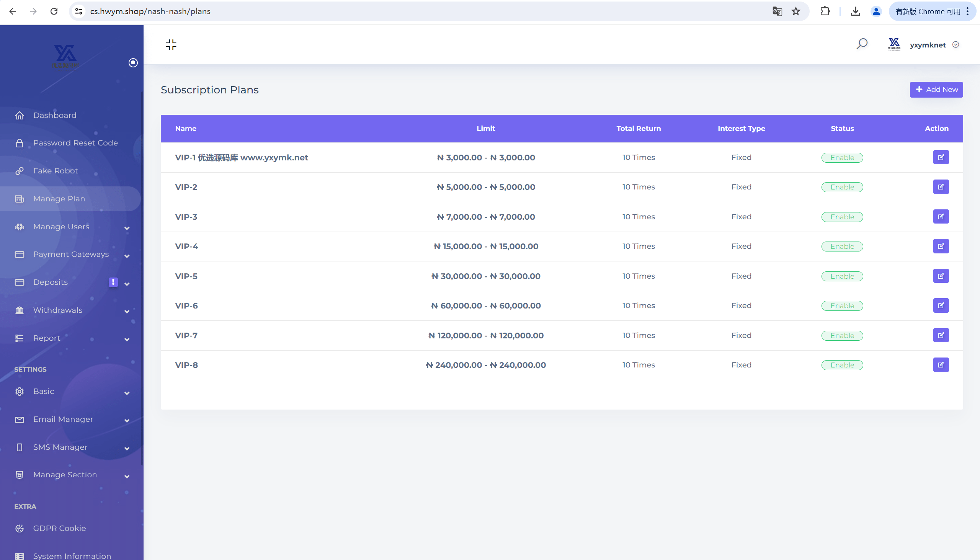This screenshot has width=980, height=560.
Task: Click the Add New plan button
Action: [x=936, y=90]
